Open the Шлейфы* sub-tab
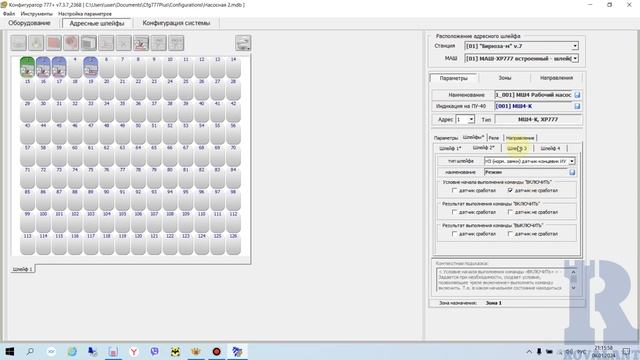640x360 pixels. click(x=473, y=137)
